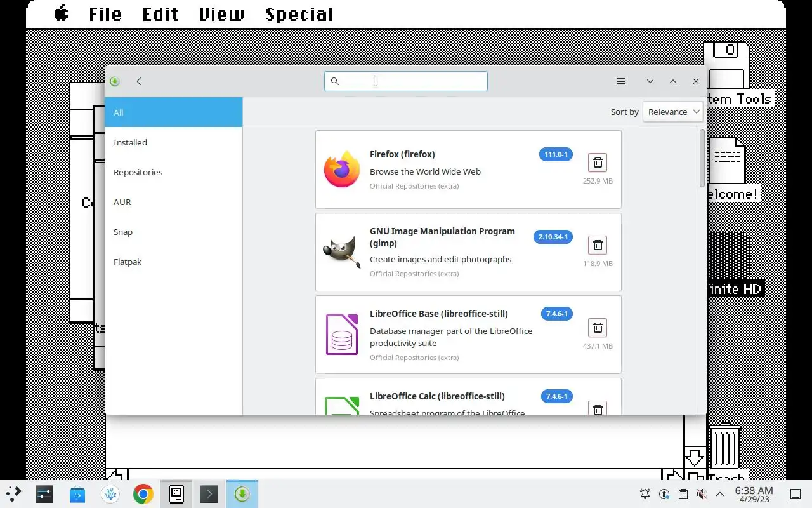Select the Installed category
The width and height of the screenshot is (812, 508).
pyautogui.click(x=173, y=142)
